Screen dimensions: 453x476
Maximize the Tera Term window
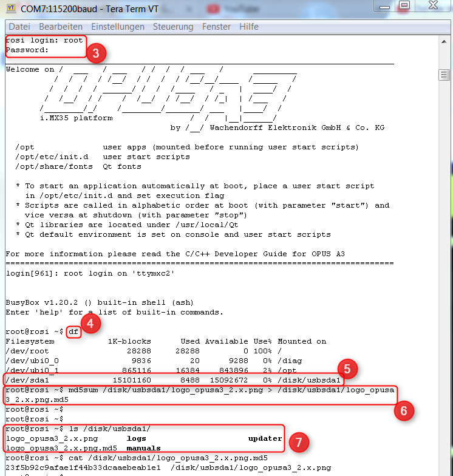click(x=404, y=5)
